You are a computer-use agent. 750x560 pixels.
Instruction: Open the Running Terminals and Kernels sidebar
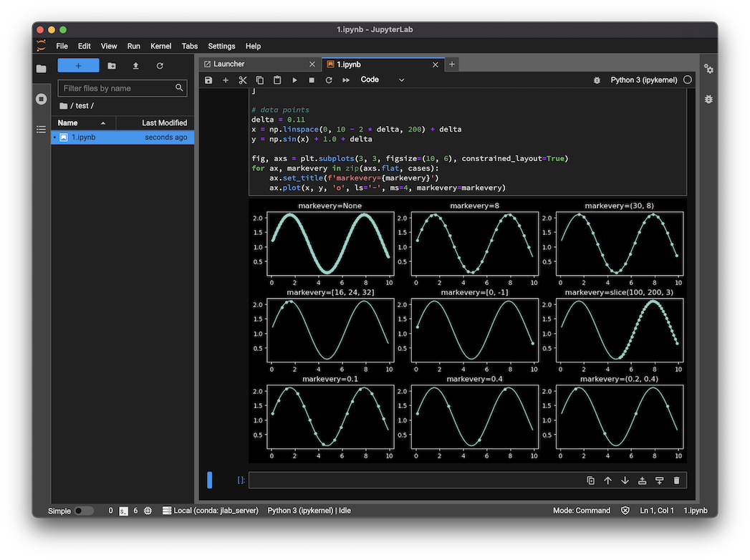41,99
